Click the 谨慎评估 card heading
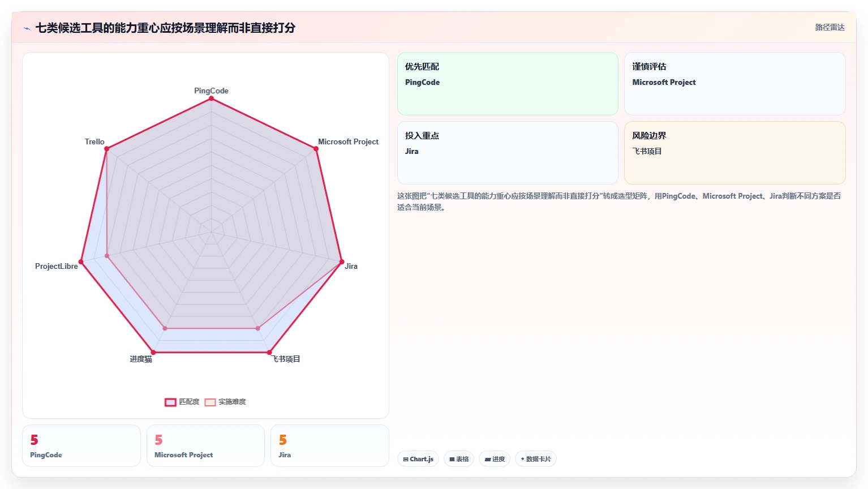 click(649, 67)
